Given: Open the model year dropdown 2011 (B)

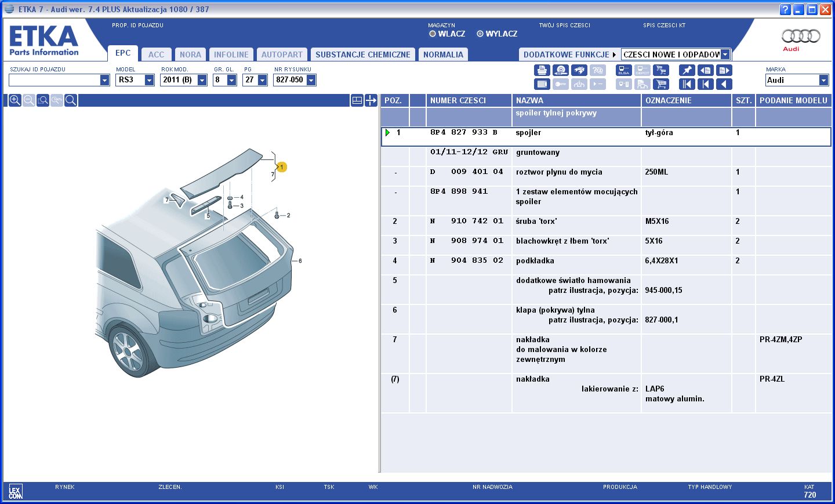Looking at the screenshot, I should coord(202,80).
